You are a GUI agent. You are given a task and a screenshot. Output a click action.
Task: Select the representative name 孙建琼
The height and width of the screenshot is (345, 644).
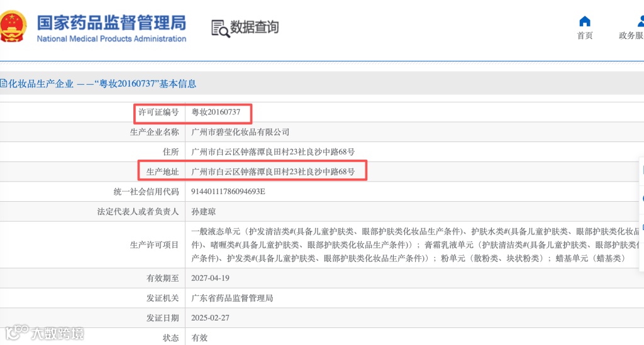coord(203,212)
